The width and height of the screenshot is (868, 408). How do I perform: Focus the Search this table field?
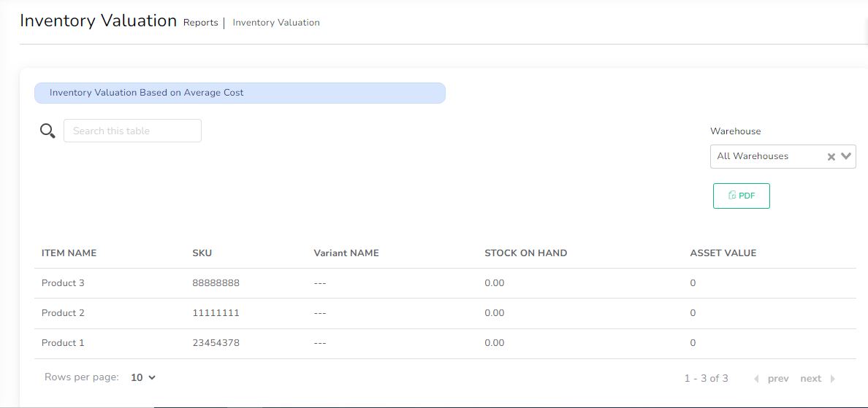click(132, 131)
